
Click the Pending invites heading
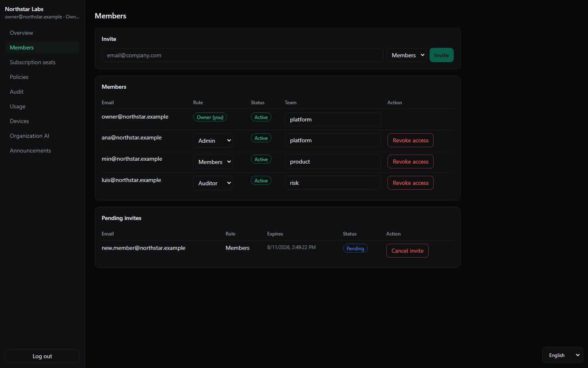[x=121, y=218]
